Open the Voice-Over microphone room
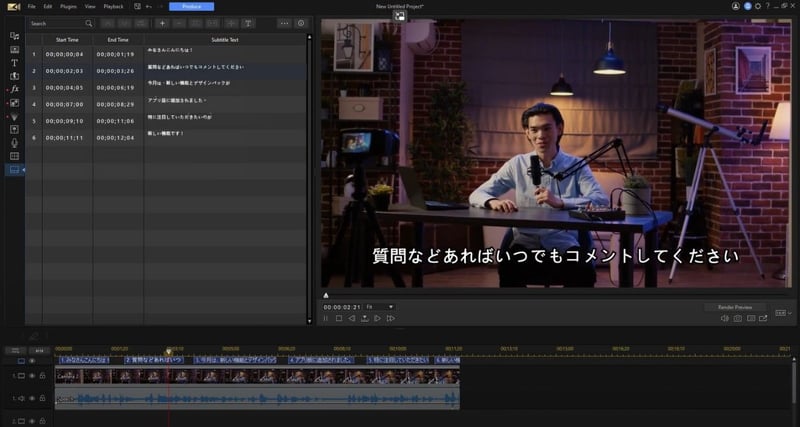 pos(14,143)
